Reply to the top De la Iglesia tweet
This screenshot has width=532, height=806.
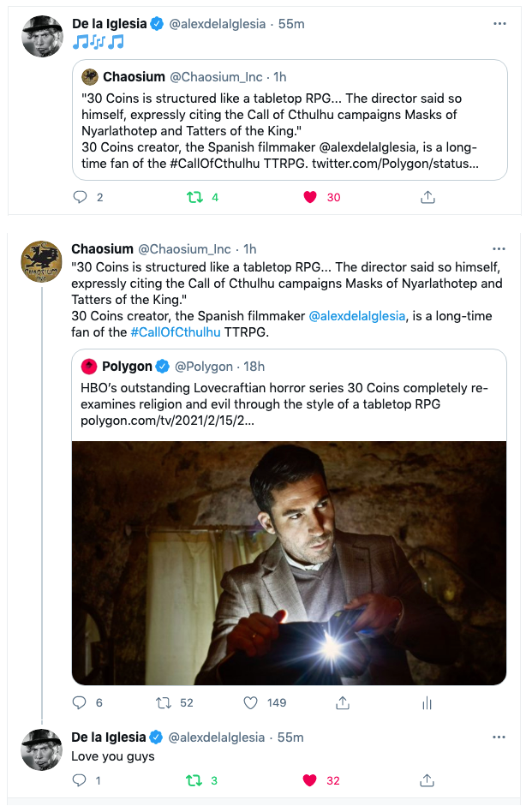[x=81, y=197]
